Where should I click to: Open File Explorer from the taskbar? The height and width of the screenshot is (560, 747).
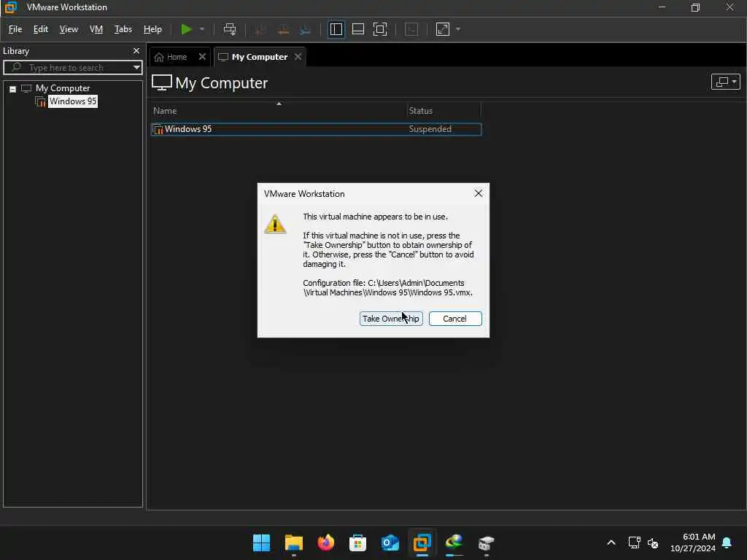293,542
